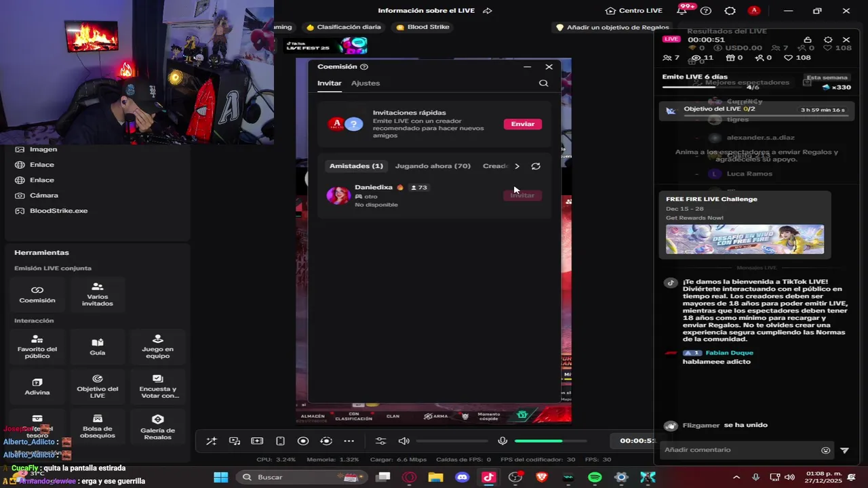Screen dimensions: 868x488
Task: Invite Daniedixa to co-stream
Action: pos(523,195)
